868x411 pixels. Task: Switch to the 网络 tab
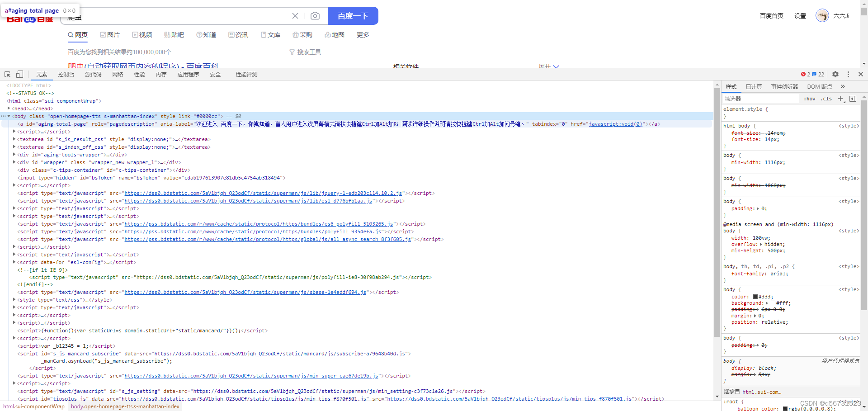118,74
